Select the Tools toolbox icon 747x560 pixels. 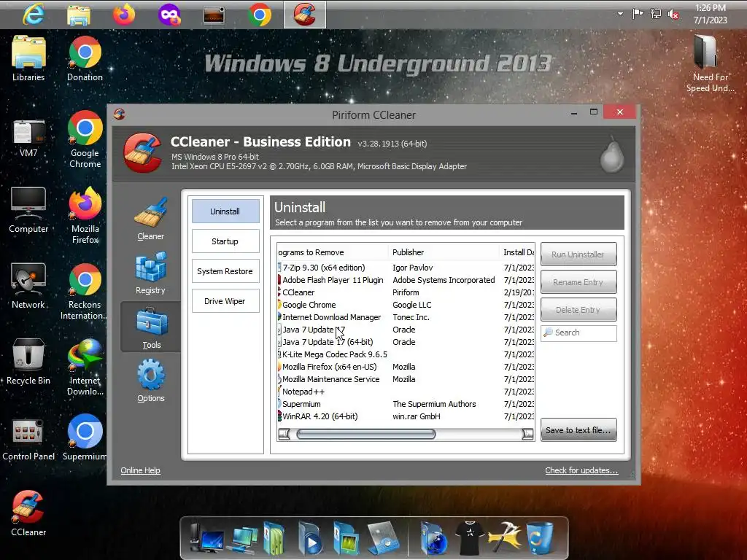point(152,322)
